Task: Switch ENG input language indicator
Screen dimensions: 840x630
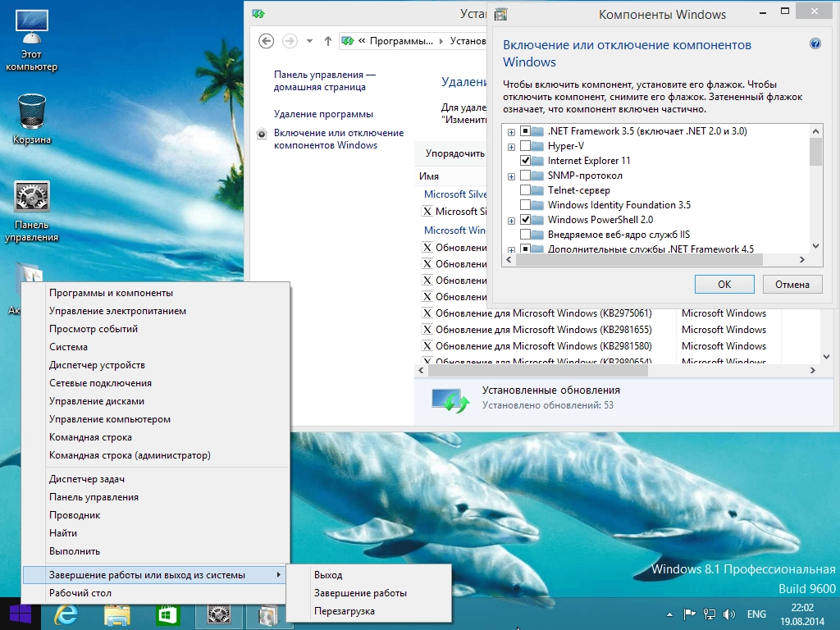Action: (x=756, y=614)
